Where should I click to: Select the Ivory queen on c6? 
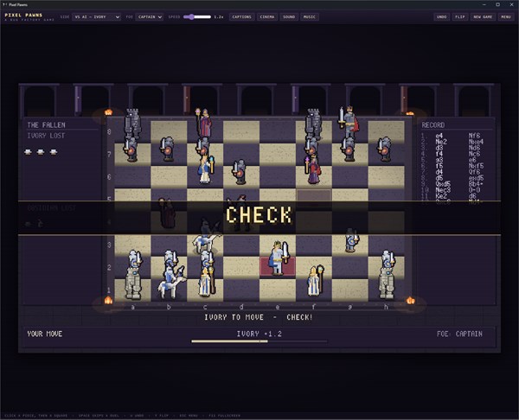coord(205,169)
